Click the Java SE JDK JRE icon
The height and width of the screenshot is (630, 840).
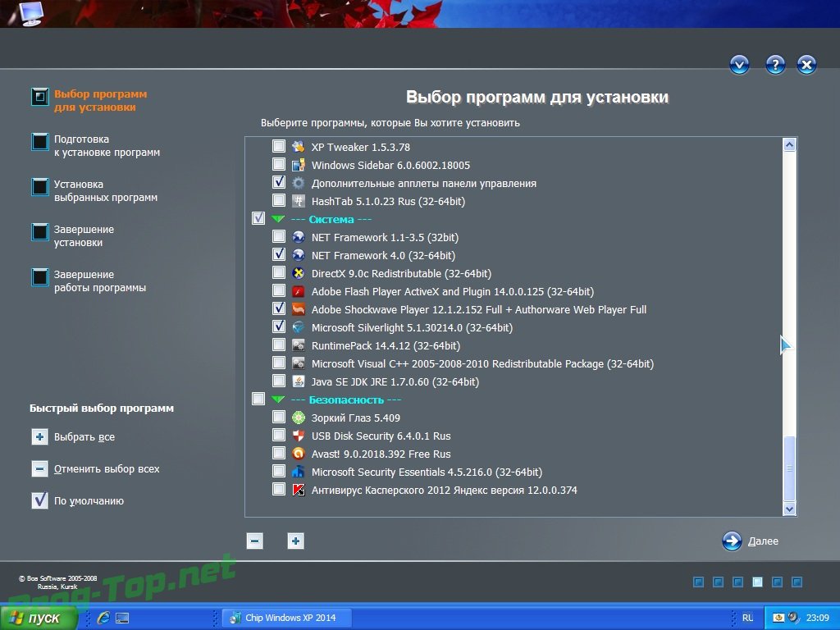tap(299, 381)
